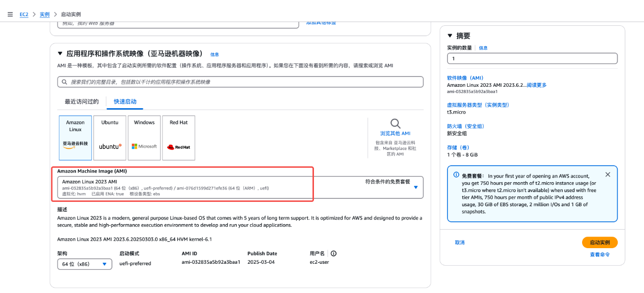Viewport: 644px width, 293px height.
Task: Click 取消 to cancel launch
Action: (x=460, y=242)
